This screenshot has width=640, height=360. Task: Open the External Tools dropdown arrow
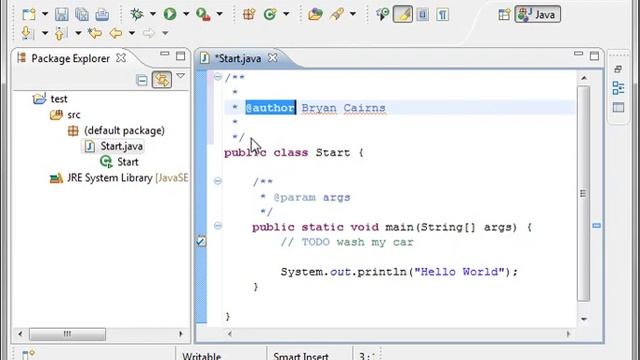click(219, 14)
